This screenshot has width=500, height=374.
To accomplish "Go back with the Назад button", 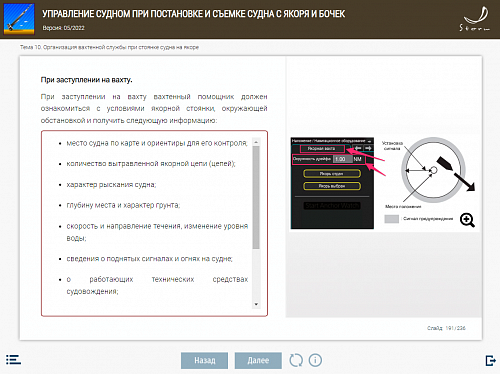I will (205, 360).
